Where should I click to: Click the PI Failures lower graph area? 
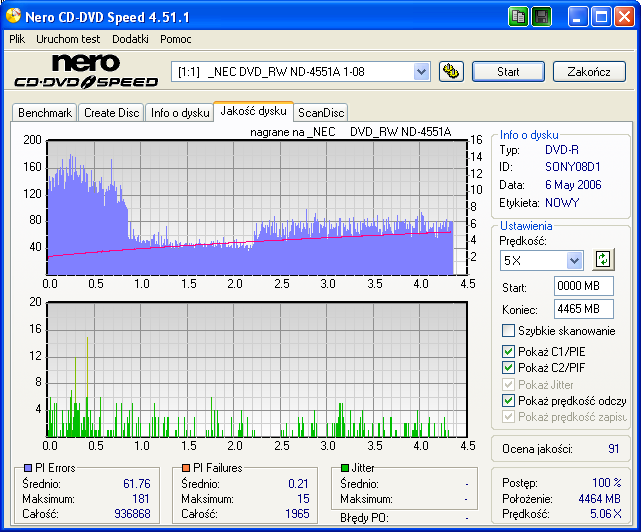coord(257,370)
